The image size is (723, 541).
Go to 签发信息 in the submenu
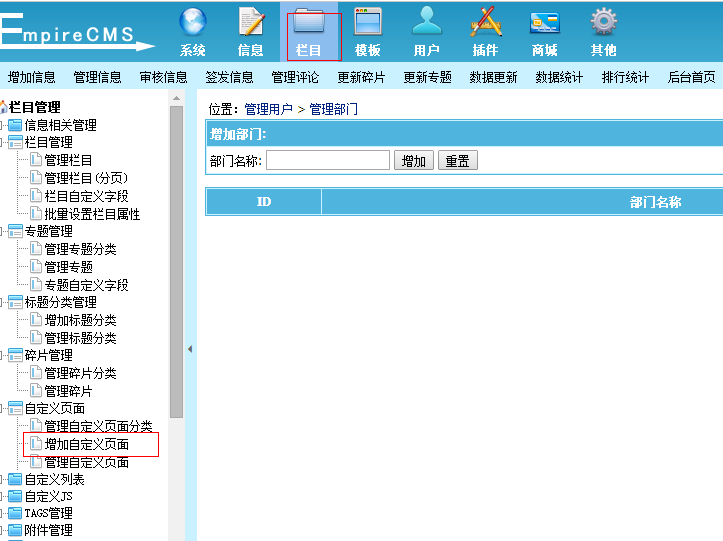229,77
